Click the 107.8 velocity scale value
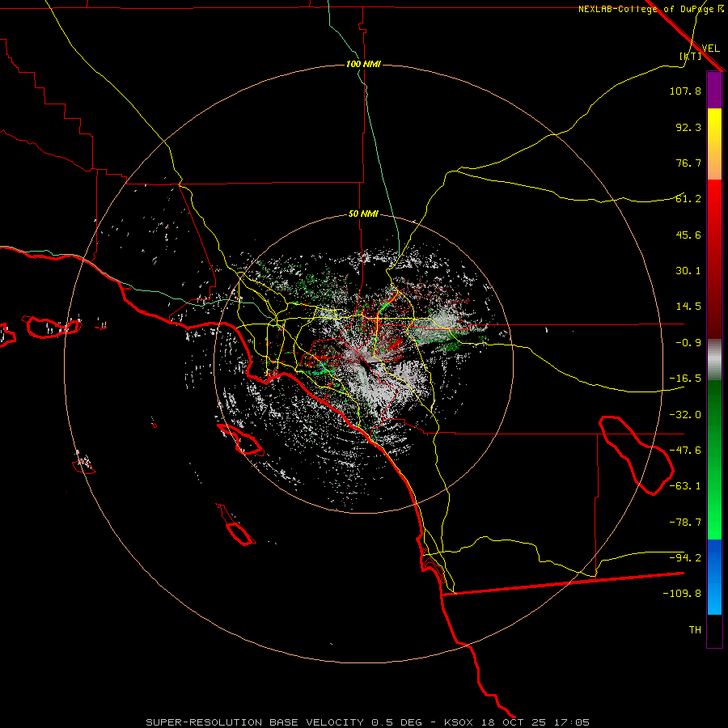728x728 pixels. pyautogui.click(x=685, y=91)
